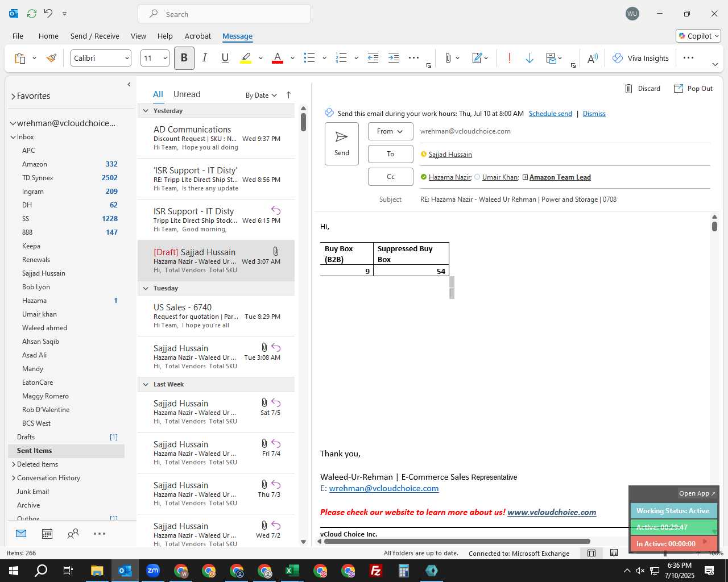Image resolution: width=728 pixels, height=582 pixels.
Task: Switch to Reading view in status bar
Action: (614, 553)
